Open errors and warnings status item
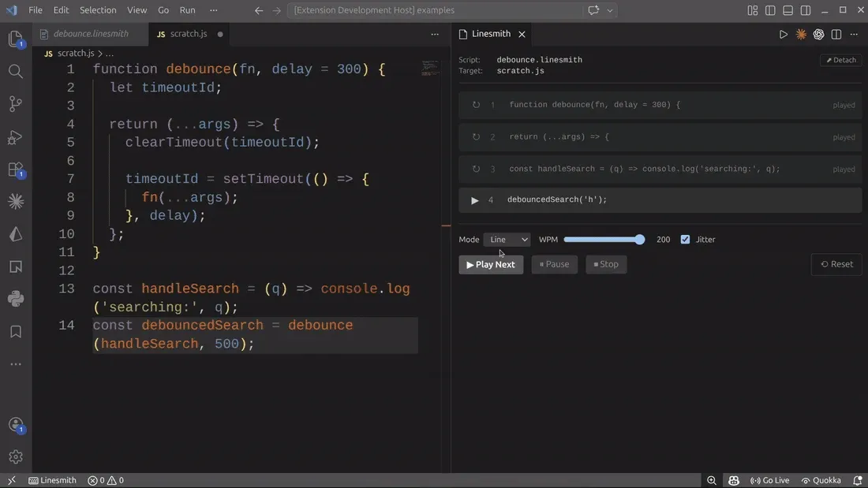The height and width of the screenshot is (488, 868). (x=105, y=480)
